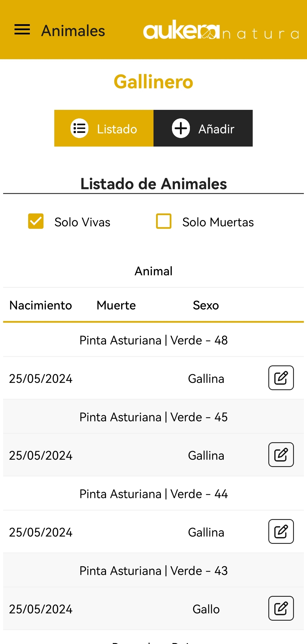This screenshot has height=644, width=307.
Task: Switch to the Listado tab
Action: pos(104,128)
